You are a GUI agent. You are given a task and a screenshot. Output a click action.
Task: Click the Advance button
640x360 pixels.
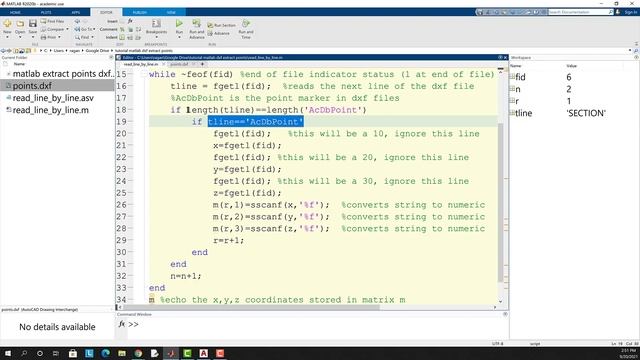219,33
